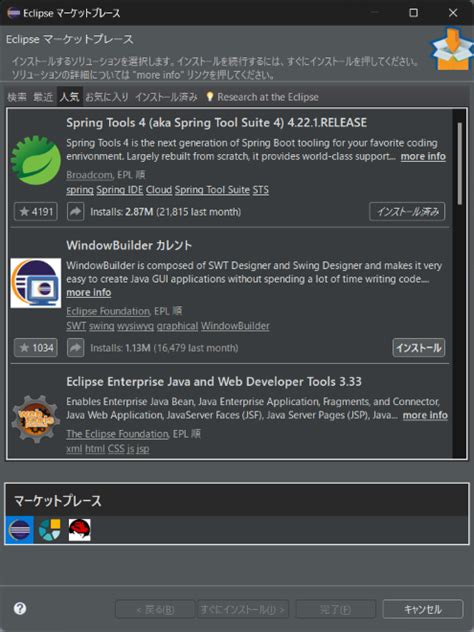Click the すぐにインストール button

(x=242, y=609)
